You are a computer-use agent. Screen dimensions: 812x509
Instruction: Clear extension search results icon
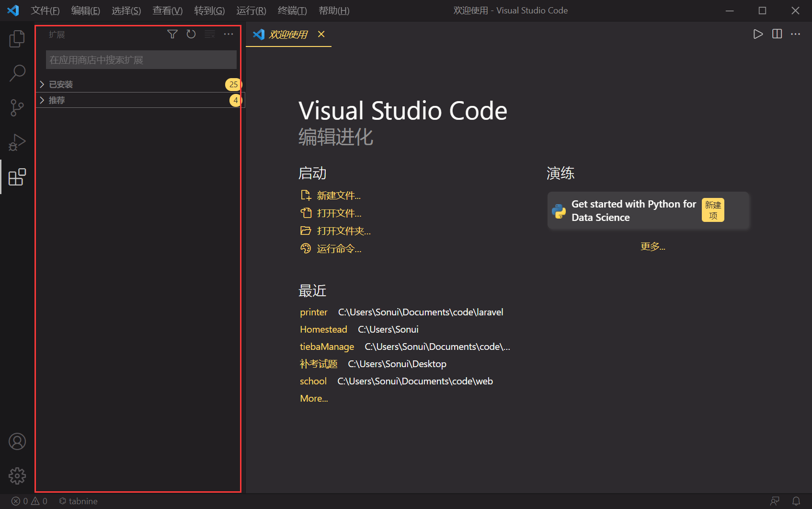210,34
